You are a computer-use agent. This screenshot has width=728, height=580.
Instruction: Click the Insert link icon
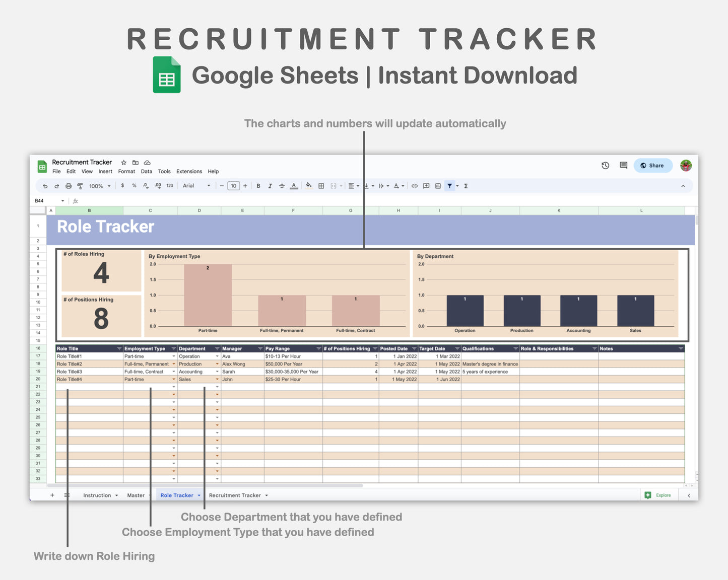pos(414,186)
